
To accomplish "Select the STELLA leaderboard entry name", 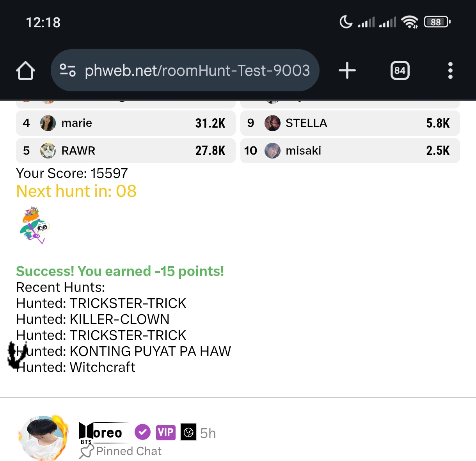I will click(306, 123).
